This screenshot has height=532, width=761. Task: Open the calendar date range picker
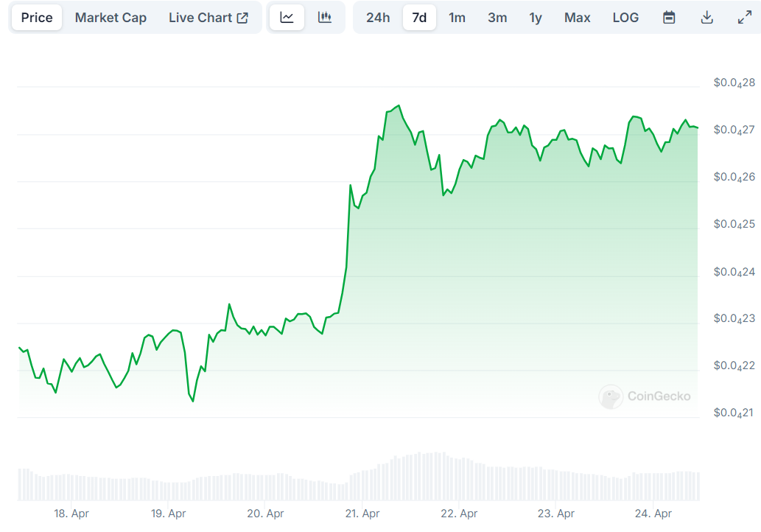pos(669,18)
